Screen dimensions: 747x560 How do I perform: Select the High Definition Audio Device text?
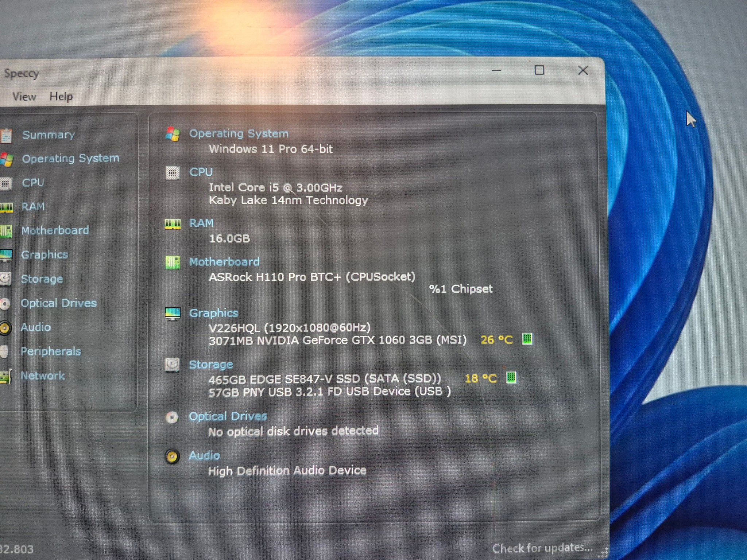point(287,471)
